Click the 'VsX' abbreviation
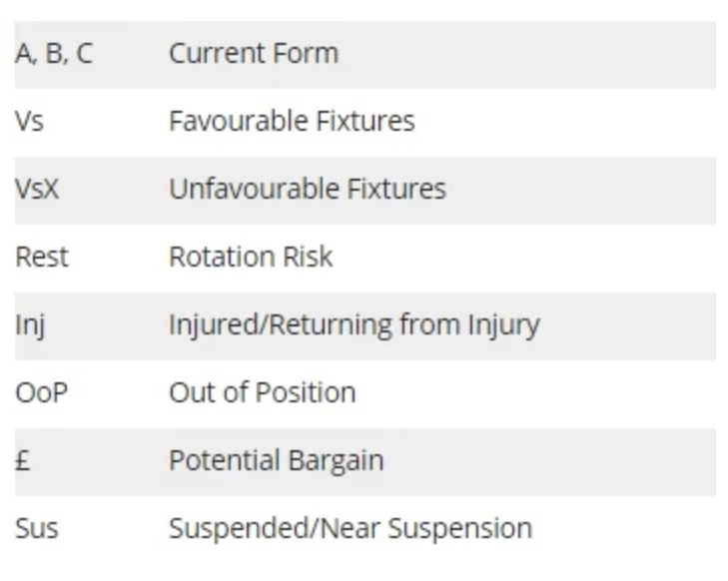 tap(37, 189)
